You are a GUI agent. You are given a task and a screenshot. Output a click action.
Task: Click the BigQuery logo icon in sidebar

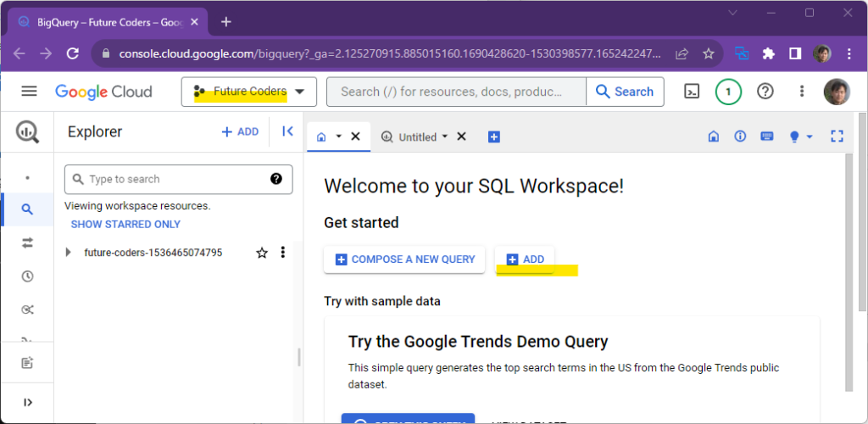(x=27, y=131)
